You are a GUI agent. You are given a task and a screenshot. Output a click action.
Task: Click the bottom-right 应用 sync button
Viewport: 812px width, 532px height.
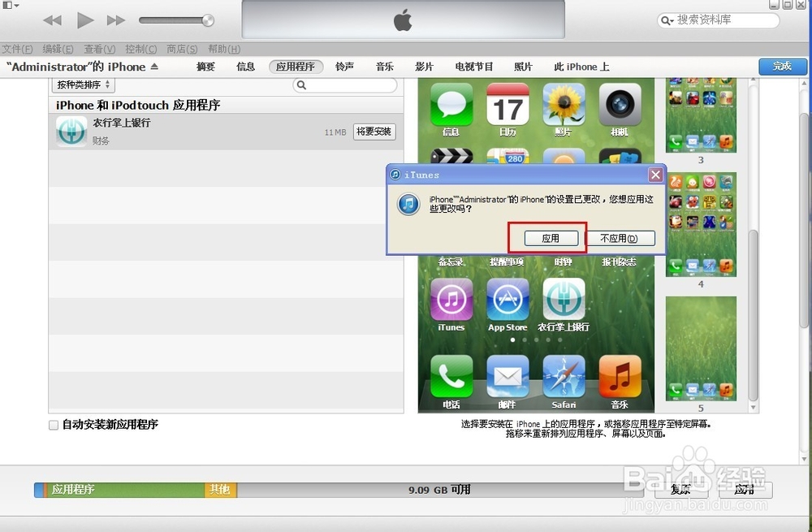click(744, 490)
